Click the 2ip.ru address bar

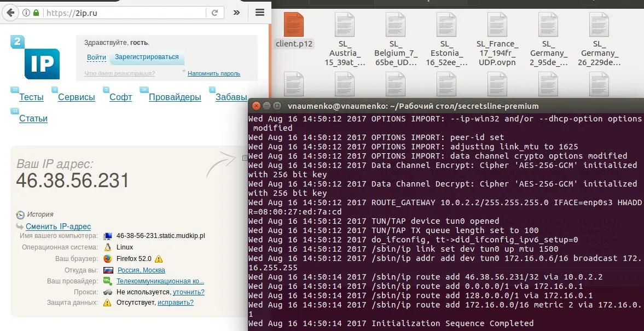(x=125, y=13)
